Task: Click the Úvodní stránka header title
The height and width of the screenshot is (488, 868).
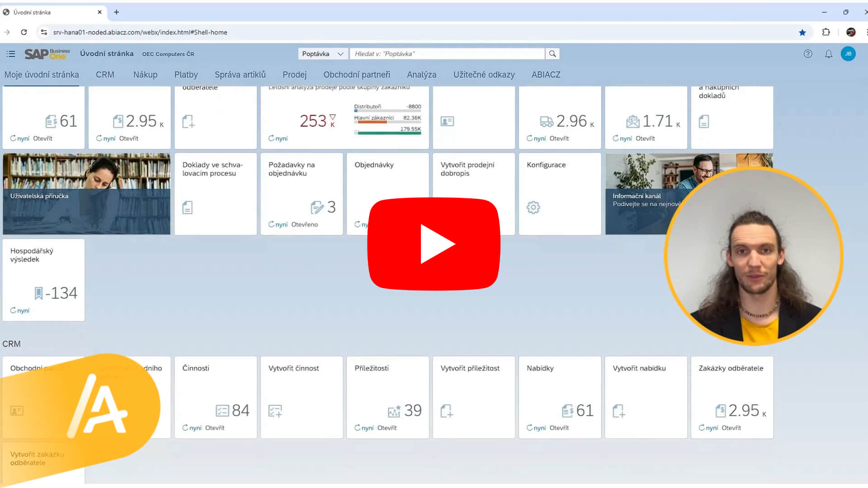Action: click(107, 54)
